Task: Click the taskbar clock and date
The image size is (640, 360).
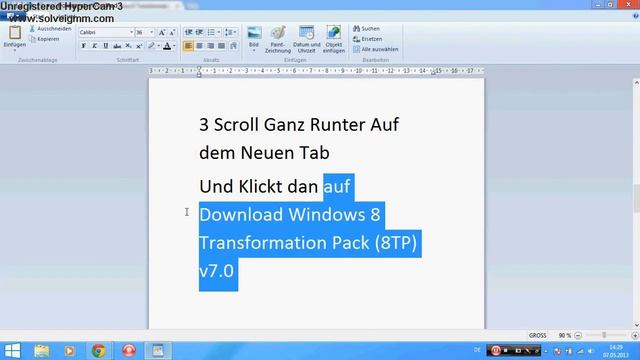Action: 616,351
